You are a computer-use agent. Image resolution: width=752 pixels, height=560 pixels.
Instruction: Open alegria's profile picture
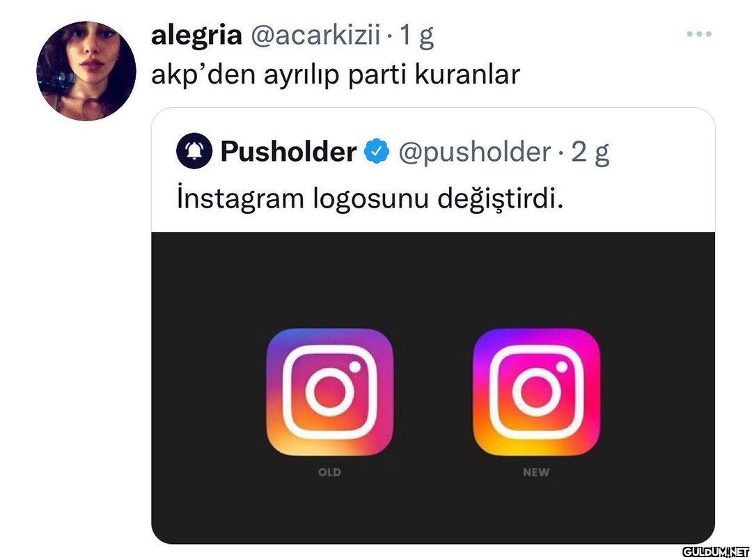pyautogui.click(x=86, y=71)
